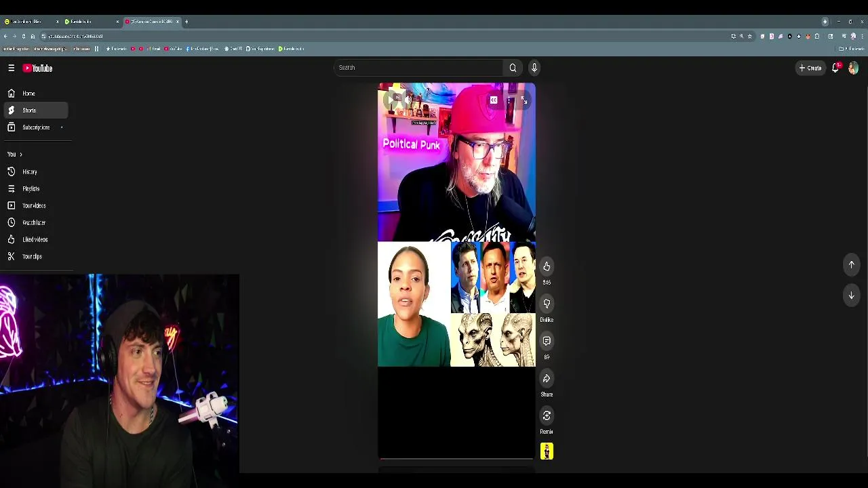Click the browser home icon
The height and width of the screenshot is (488, 868).
coord(33,37)
